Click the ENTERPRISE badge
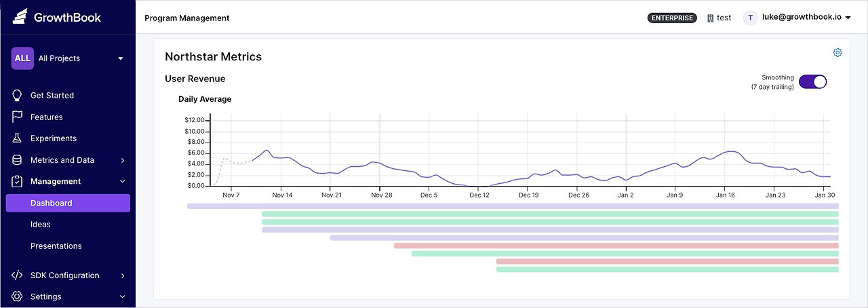The image size is (868, 308). pos(672,18)
